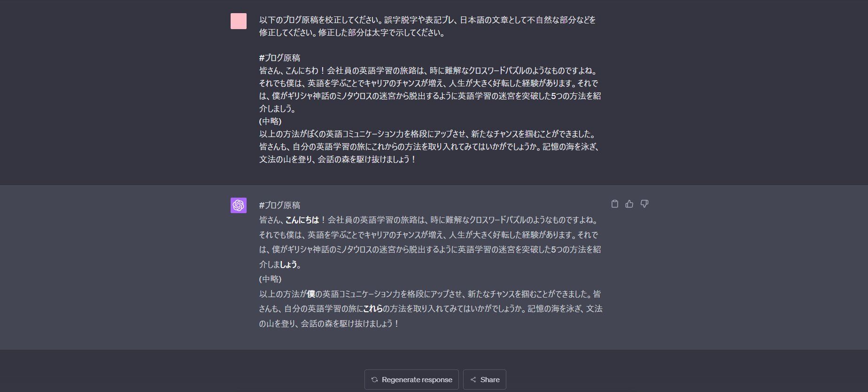Viewport: 868px width, 392px height.
Task: Click the Regenerate response button
Action: click(411, 380)
